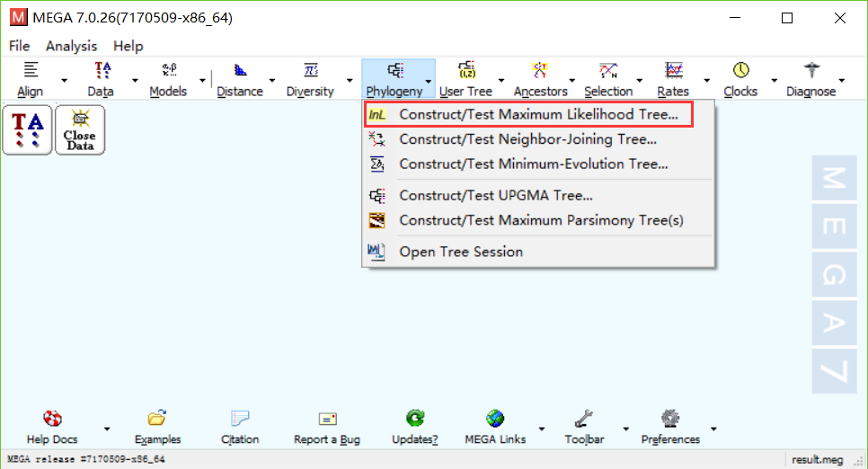Click the Close Data button

pos(80,130)
